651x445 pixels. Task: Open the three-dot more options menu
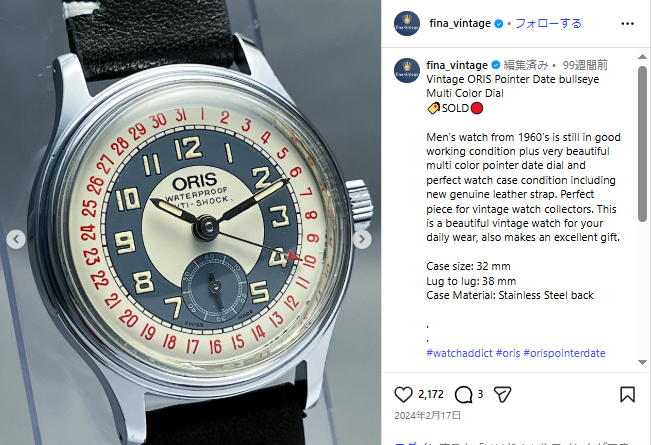tap(627, 24)
